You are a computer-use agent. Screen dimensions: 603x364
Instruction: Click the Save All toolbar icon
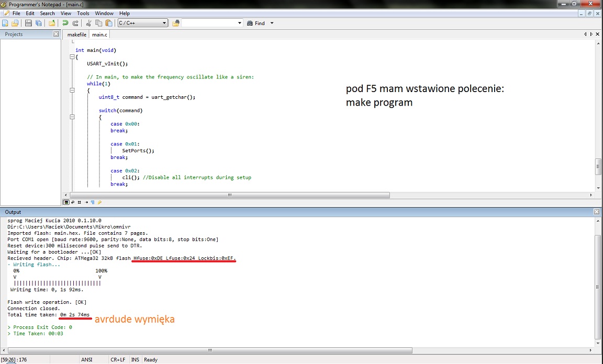[x=38, y=23]
